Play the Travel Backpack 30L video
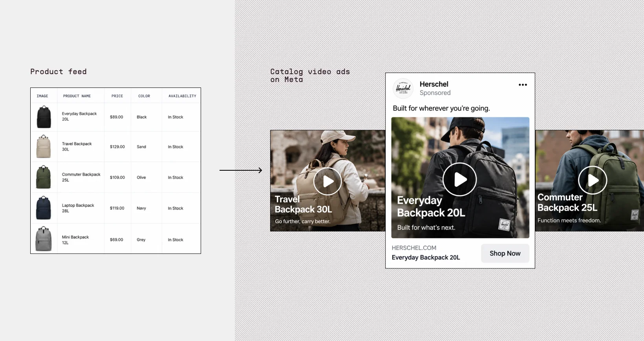 [327, 181]
